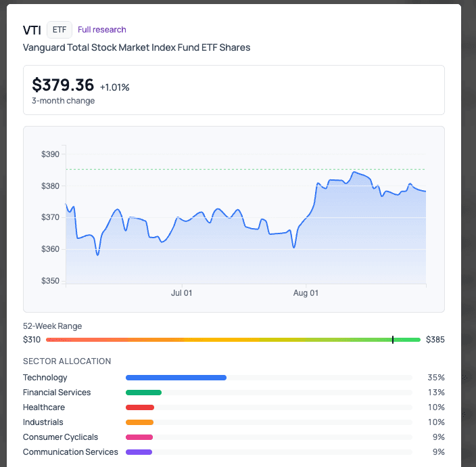Click the +1.01% change figure
This screenshot has width=476, height=467.
115,87
